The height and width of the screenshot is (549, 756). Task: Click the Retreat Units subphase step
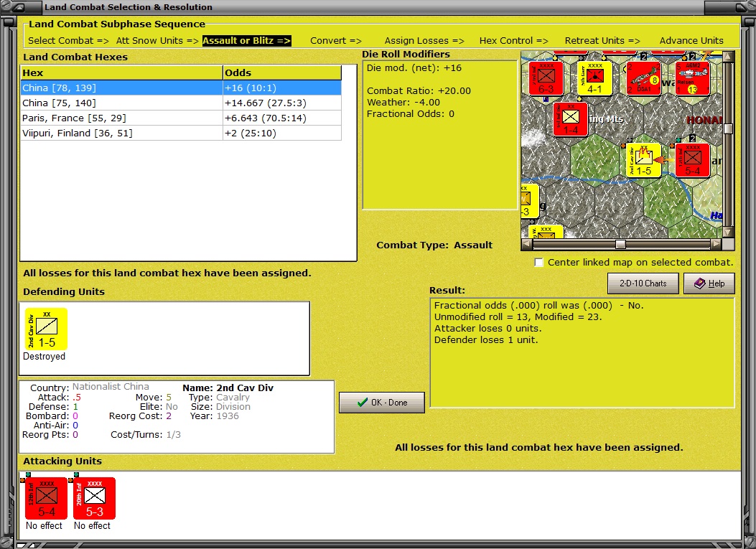click(602, 41)
